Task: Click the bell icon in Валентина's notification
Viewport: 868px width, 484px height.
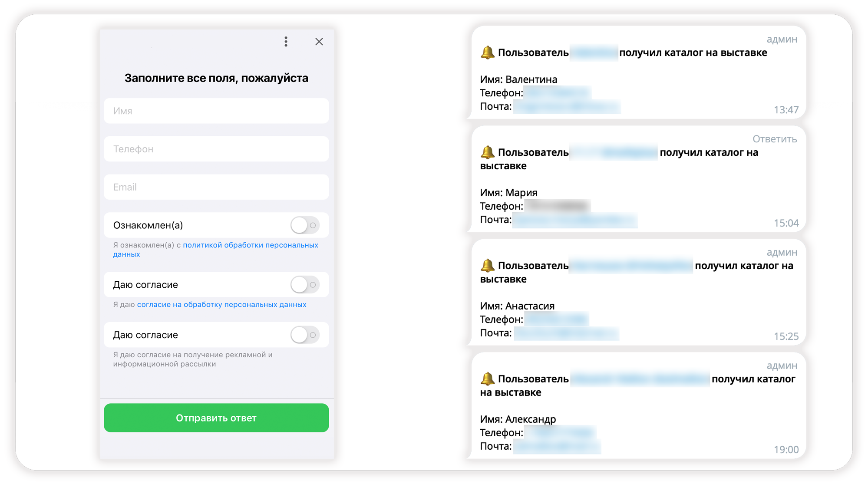Action: tap(487, 52)
